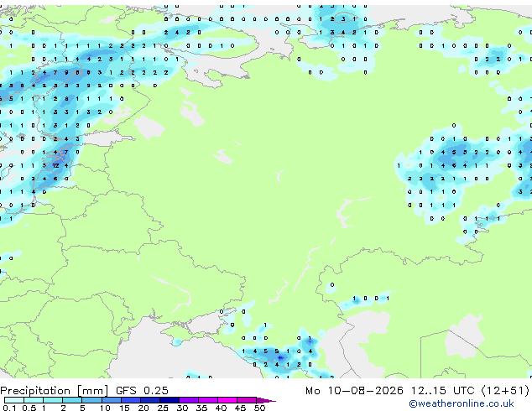The height and width of the screenshot is (411, 532).
Task: Click the '0.1' legend scale label
Action: pos(9,408)
